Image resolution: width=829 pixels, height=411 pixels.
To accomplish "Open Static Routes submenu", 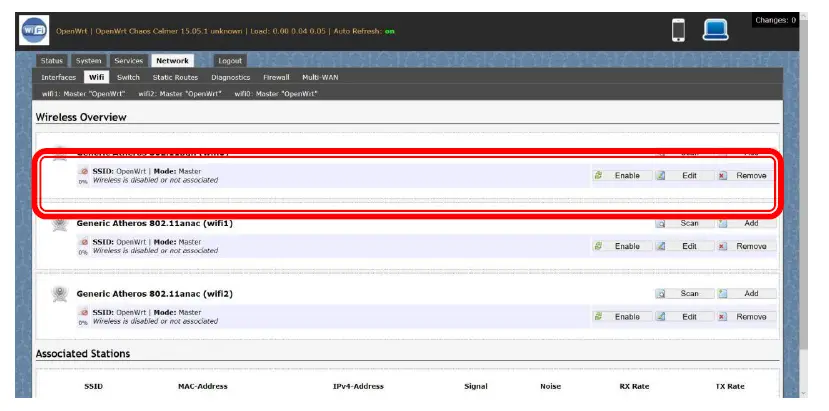I will [176, 77].
